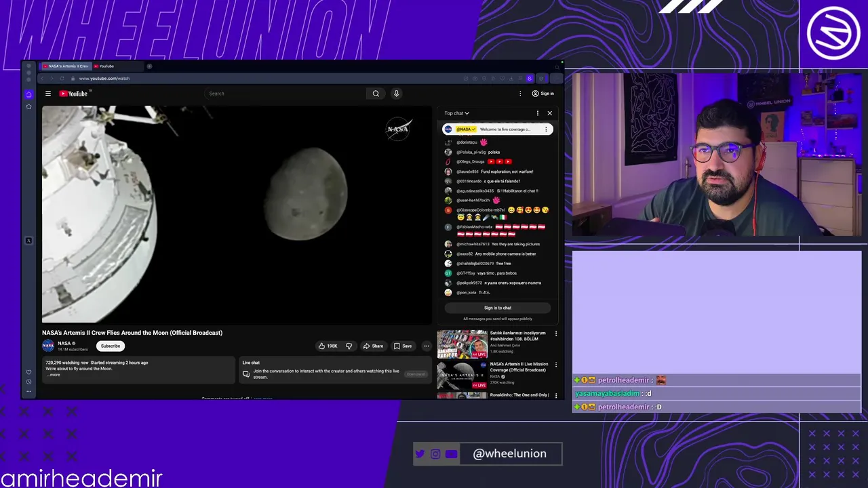Screen dimensions: 868x488
Task: Click the Sign in button
Action: 542,94
